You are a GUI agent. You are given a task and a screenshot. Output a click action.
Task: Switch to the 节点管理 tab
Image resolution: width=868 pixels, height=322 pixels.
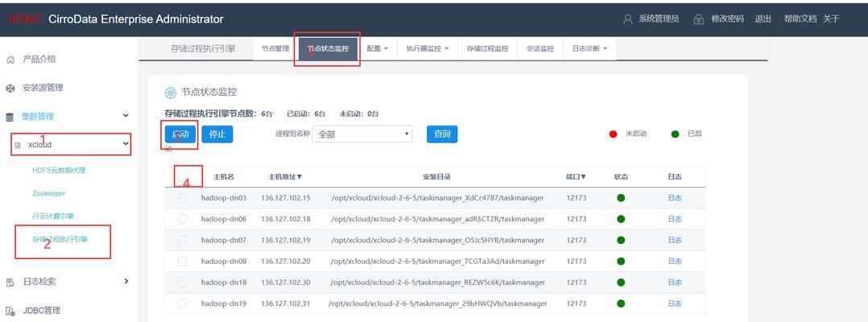coord(275,48)
